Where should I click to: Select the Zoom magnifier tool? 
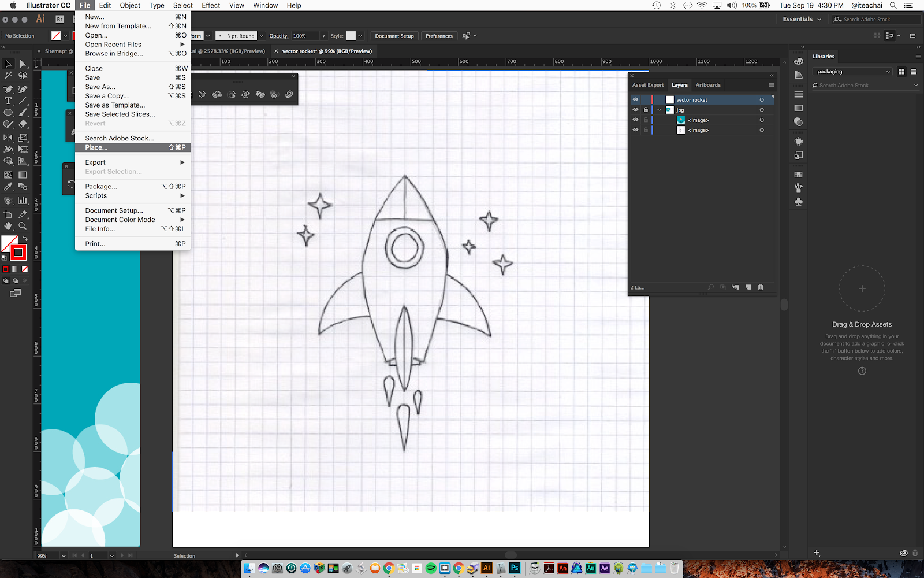point(23,226)
